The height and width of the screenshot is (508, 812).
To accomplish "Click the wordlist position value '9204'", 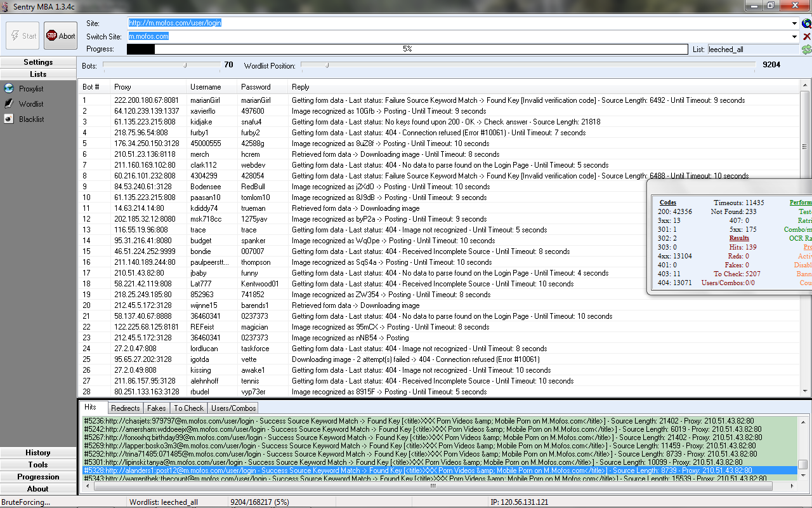I will click(771, 65).
